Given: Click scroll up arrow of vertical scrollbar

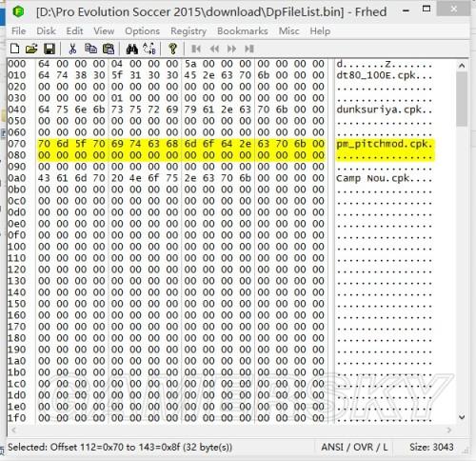Looking at the screenshot, I should click(462, 66).
